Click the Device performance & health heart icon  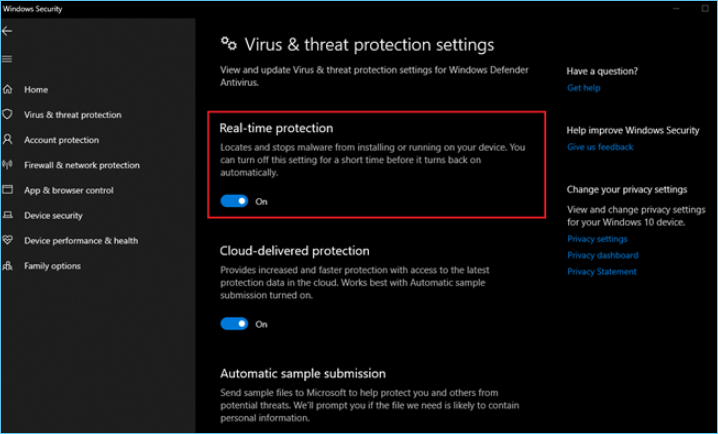(8, 240)
